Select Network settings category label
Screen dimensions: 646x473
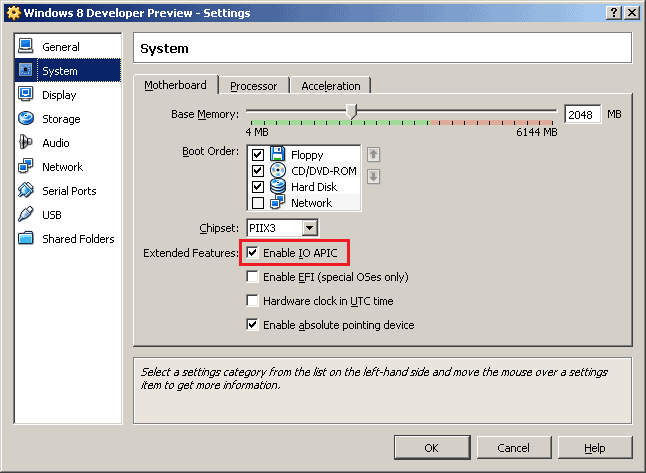[x=63, y=166]
